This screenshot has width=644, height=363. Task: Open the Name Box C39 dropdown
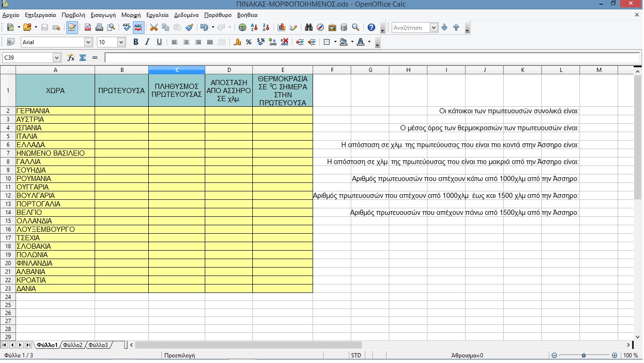pos(57,57)
